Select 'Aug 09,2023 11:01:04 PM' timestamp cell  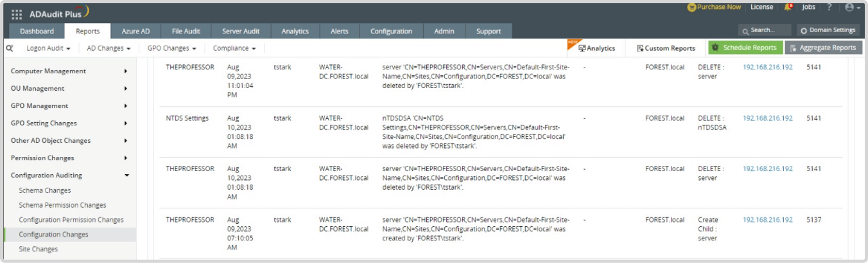coord(240,80)
